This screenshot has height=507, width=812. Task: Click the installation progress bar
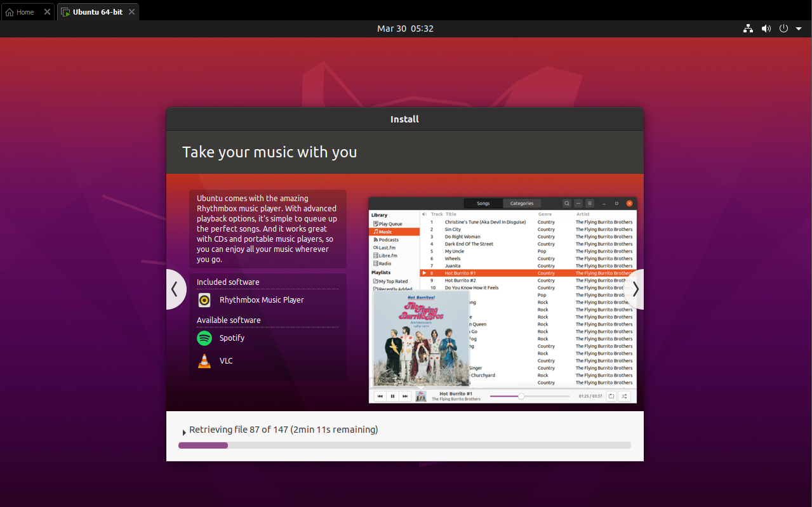404,445
